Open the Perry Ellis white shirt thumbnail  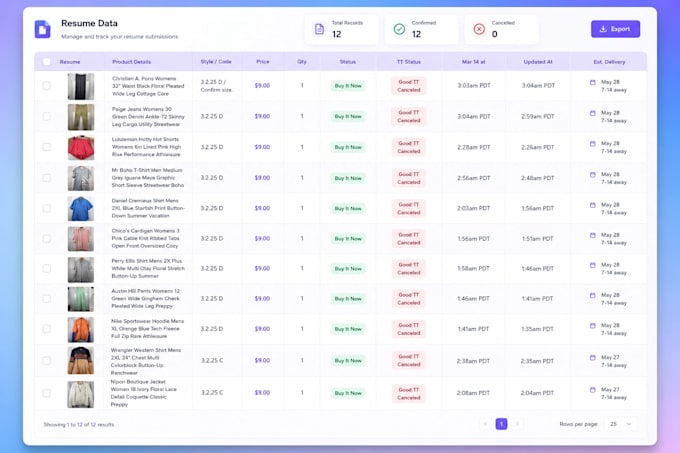pyautogui.click(x=81, y=269)
